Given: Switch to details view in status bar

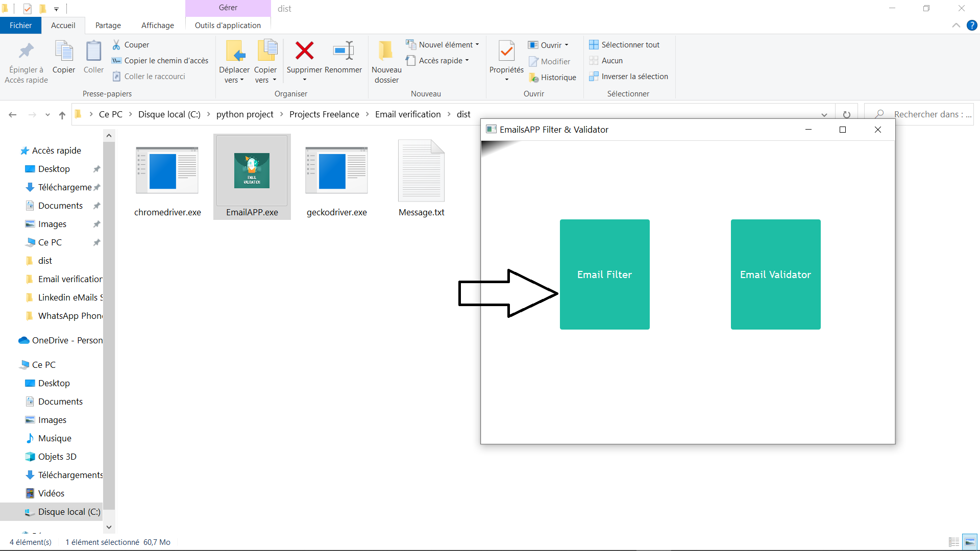Looking at the screenshot, I should click(953, 542).
